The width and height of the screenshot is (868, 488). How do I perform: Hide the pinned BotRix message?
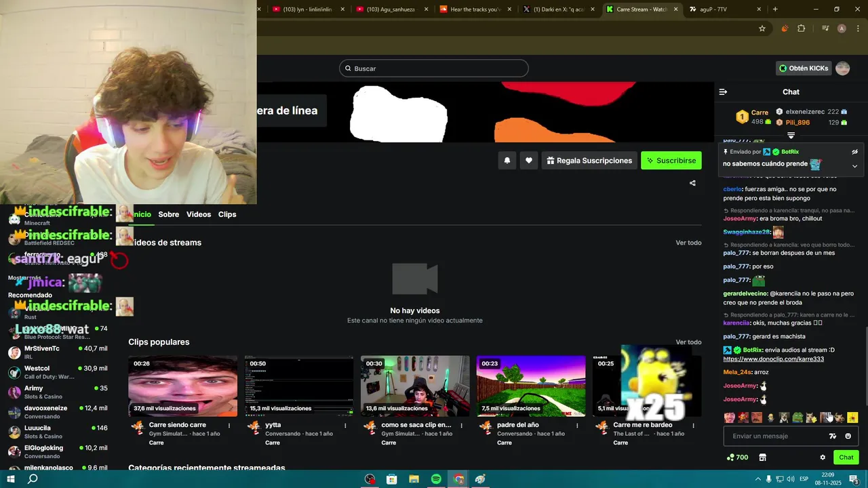click(x=854, y=152)
